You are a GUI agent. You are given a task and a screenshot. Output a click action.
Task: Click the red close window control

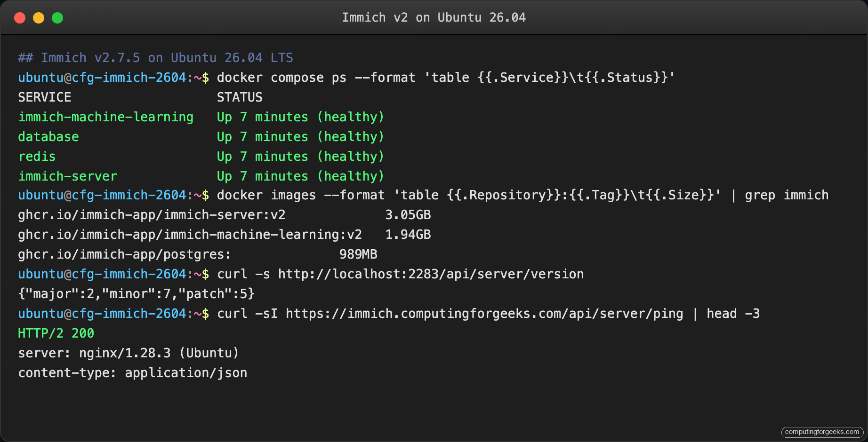click(19, 17)
